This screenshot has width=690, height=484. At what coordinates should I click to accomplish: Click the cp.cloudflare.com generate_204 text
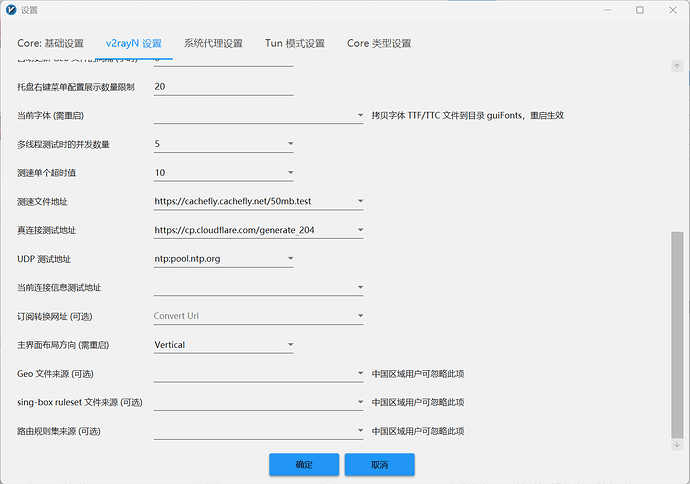(x=234, y=230)
